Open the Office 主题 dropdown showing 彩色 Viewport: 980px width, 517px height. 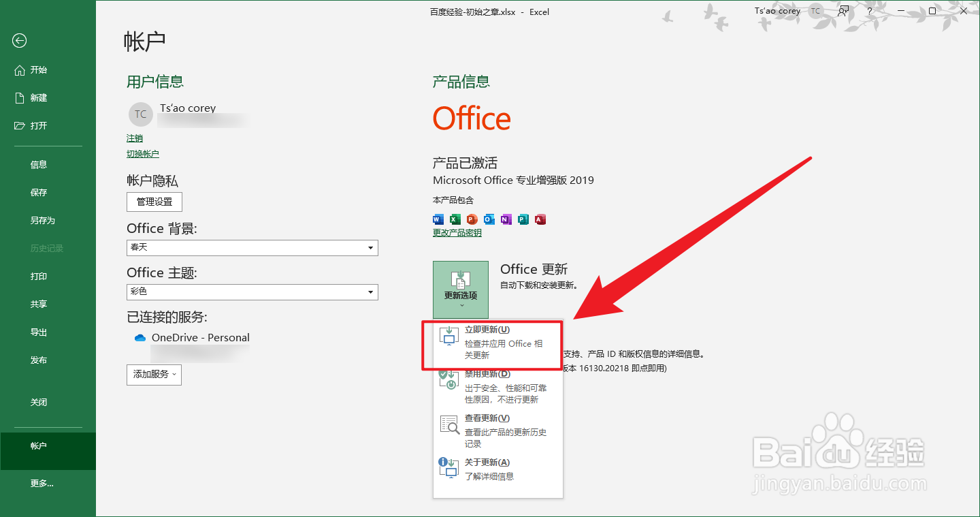[x=252, y=292]
